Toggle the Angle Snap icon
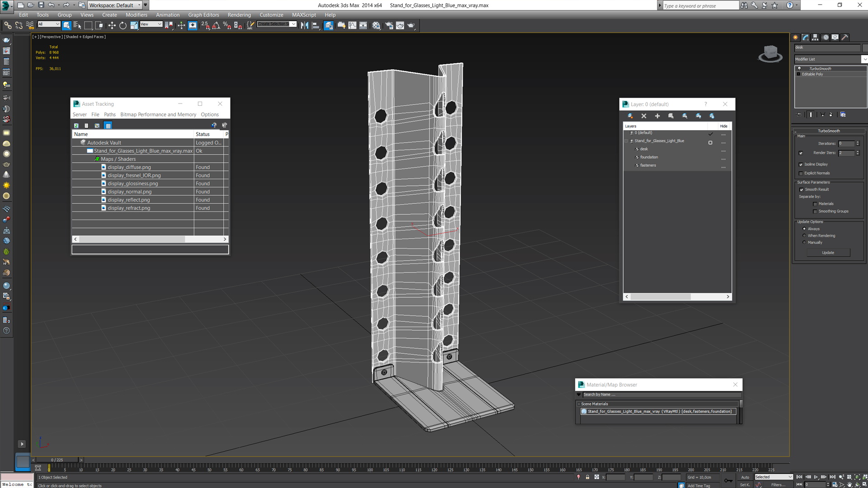 point(216,26)
